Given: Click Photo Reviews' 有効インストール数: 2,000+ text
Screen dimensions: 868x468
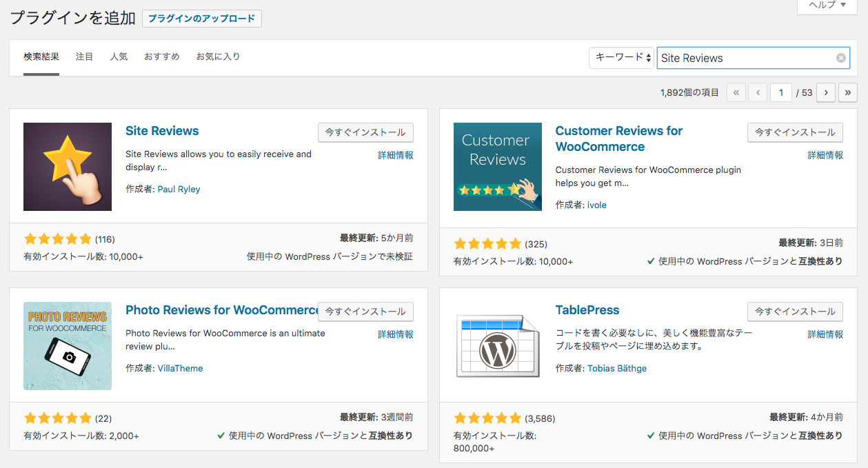Looking at the screenshot, I should pos(81,436).
